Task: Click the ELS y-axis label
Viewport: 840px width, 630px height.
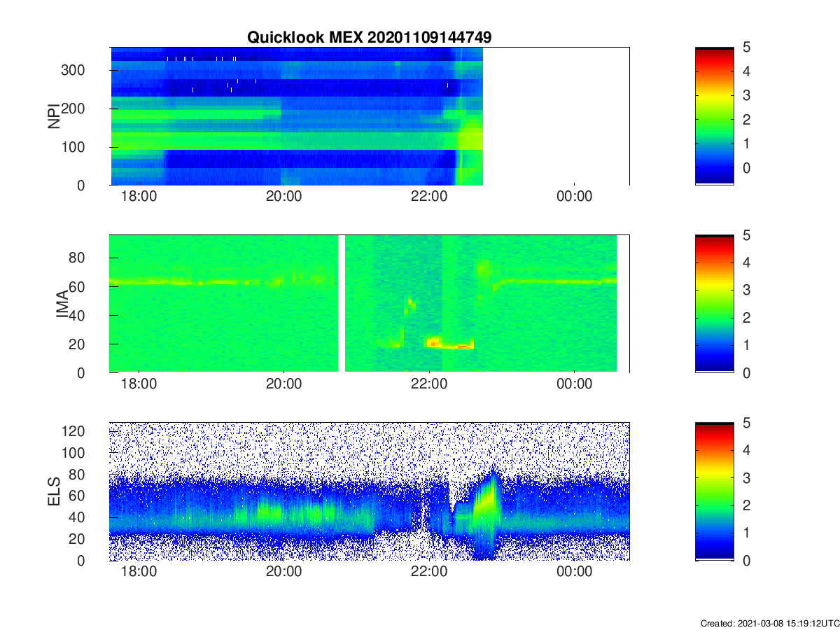Action: (53, 491)
